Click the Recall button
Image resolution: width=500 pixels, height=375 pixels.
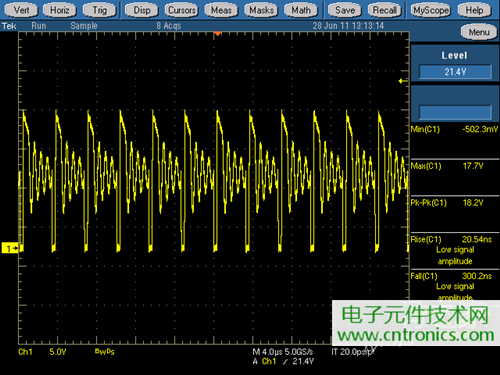point(385,10)
